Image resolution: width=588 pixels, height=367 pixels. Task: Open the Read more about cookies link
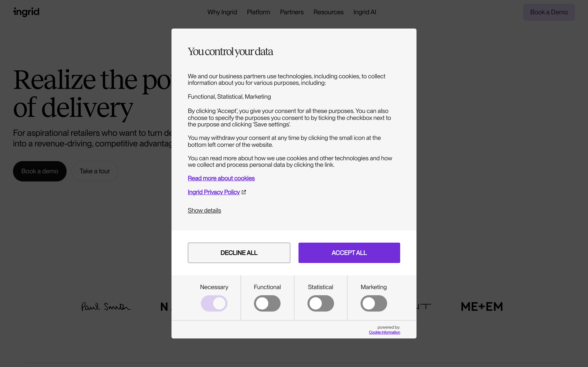(x=221, y=178)
